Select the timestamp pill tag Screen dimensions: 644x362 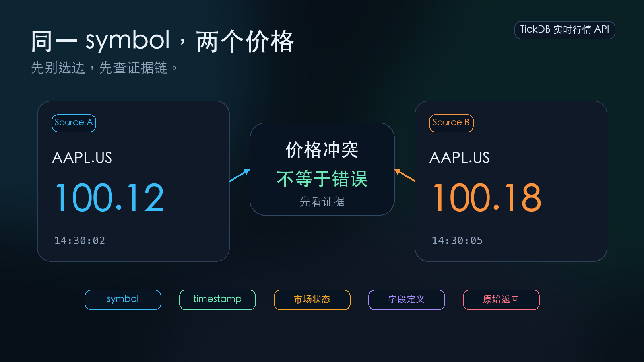(217, 300)
